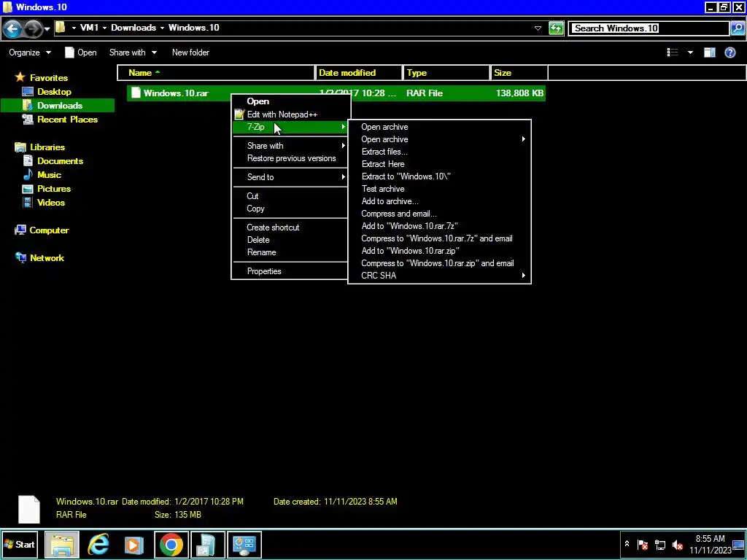Screen dimensions: 747x560
Task: Click the Downloads breadcrumb in address bar
Action: pos(133,28)
